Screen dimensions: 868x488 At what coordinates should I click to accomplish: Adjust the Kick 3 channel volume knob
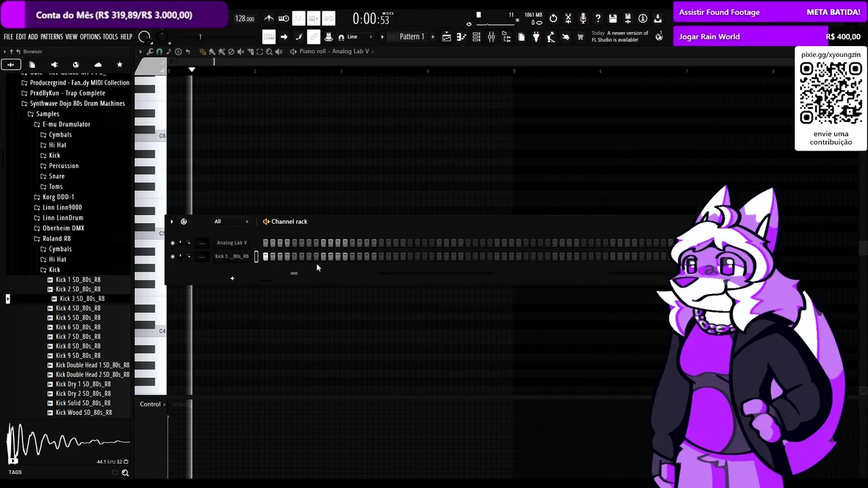click(189, 256)
